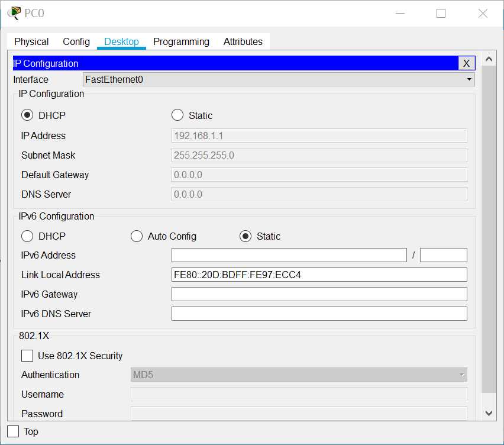504x445 pixels.
Task: Focus the IPv6 DNS Server input field
Action: click(319, 314)
